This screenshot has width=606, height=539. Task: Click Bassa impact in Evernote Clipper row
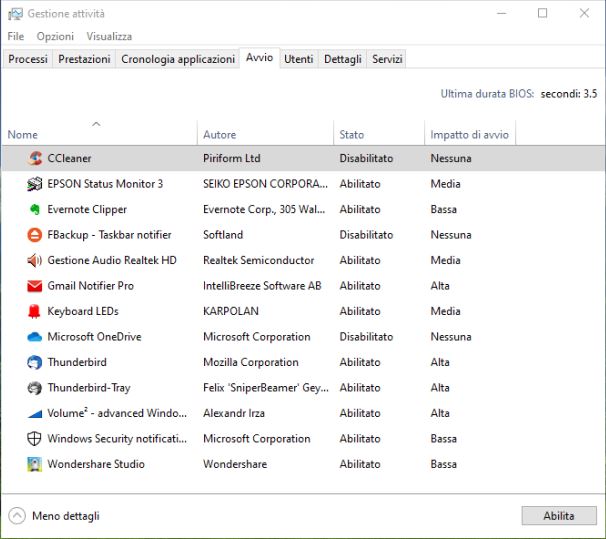(444, 209)
